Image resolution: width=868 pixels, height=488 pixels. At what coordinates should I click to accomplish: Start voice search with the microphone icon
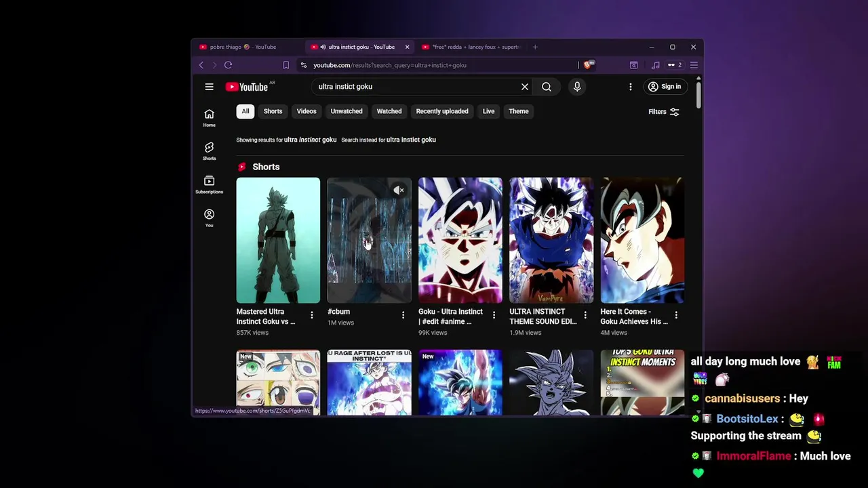point(577,87)
